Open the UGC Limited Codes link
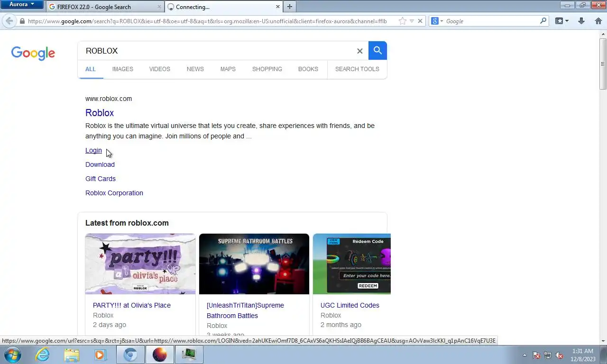This screenshot has height=364, width=607. (350, 305)
